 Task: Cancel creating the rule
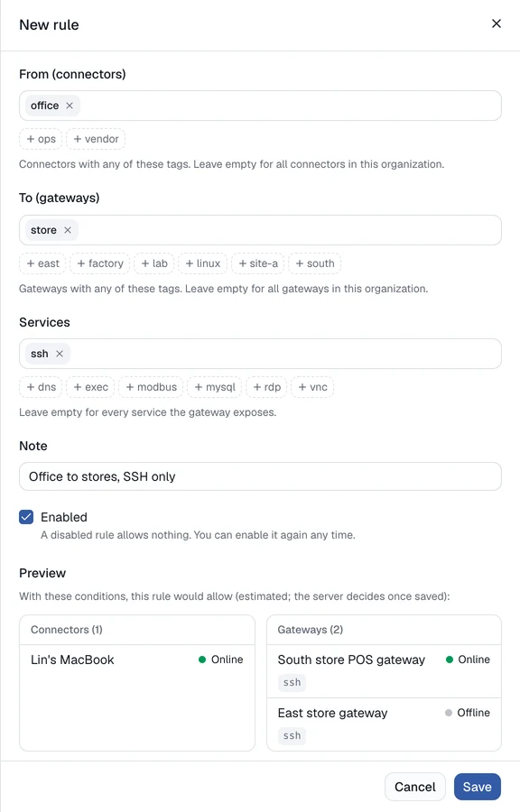415,787
